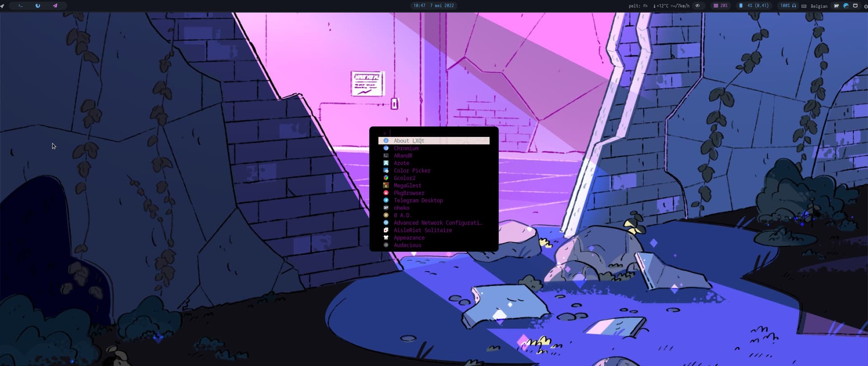This screenshot has width=868, height=366.
Task: Click the MegaGlest game icon
Action: pos(386,185)
